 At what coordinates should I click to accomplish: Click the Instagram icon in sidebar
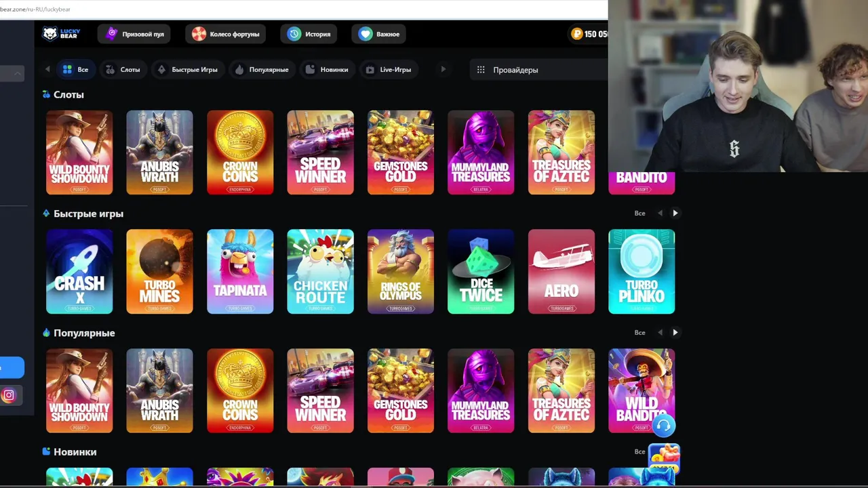tap(9, 395)
